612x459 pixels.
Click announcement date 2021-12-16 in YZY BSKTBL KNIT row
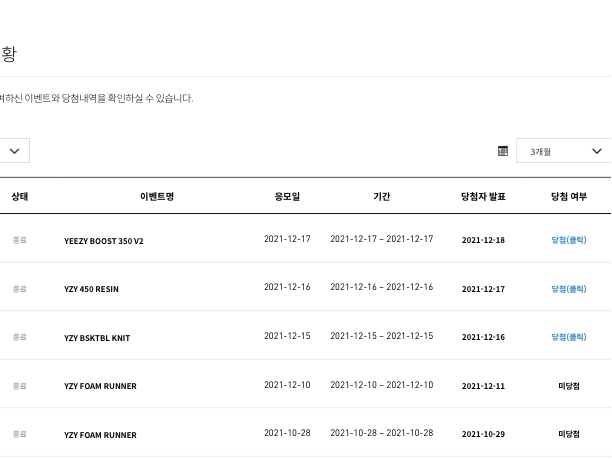tap(483, 337)
